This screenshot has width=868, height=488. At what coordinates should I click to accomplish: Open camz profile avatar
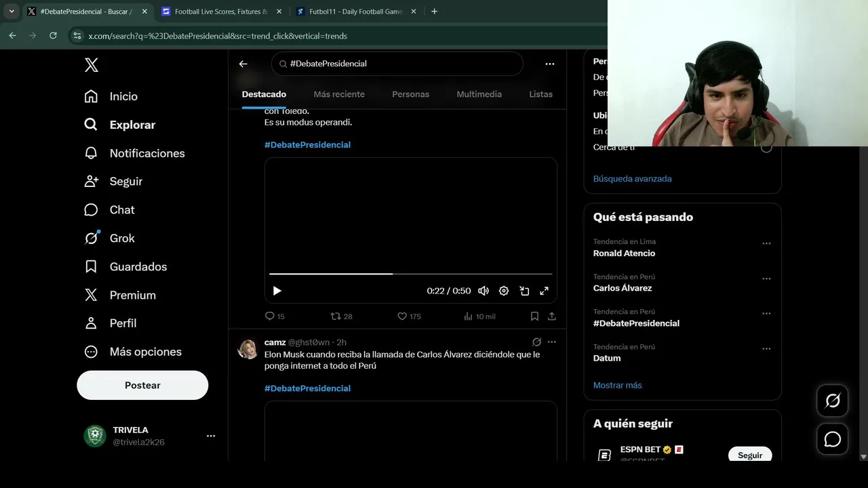pyautogui.click(x=248, y=349)
